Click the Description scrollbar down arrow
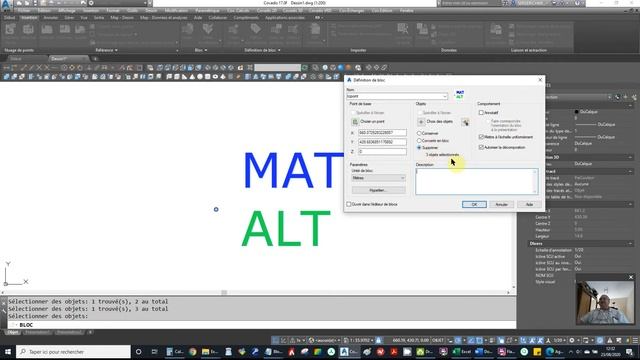The image size is (640, 360). (535, 192)
